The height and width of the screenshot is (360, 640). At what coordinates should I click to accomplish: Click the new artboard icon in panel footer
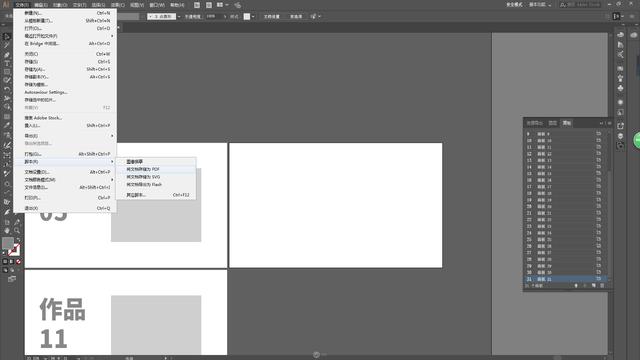(593, 286)
